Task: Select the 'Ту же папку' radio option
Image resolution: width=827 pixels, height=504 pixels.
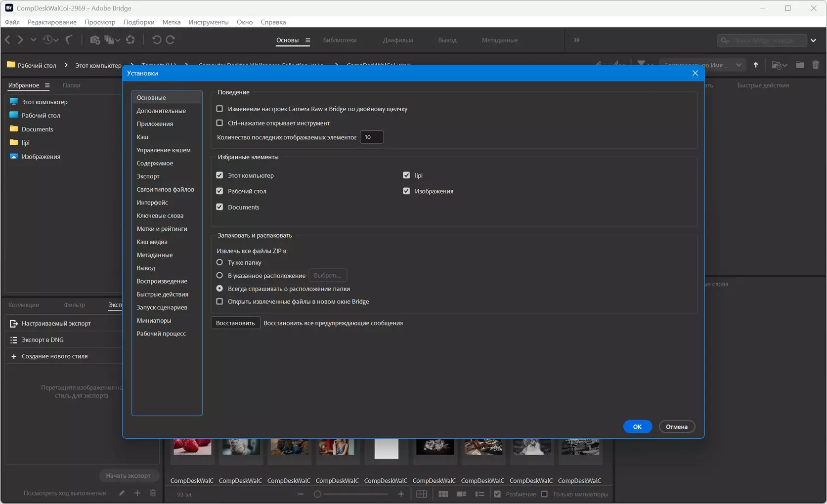Action: (x=220, y=262)
